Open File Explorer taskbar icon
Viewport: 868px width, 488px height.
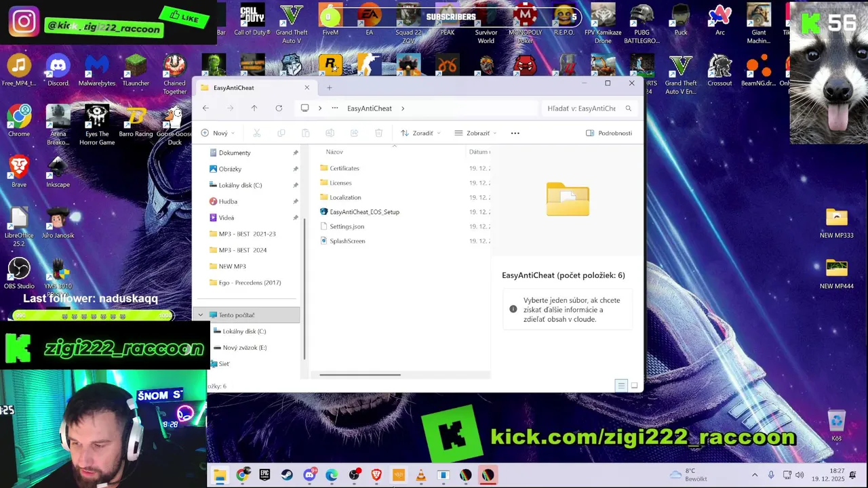point(220,475)
